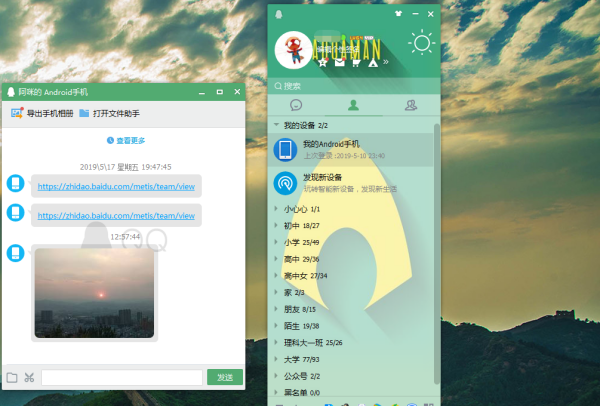The image size is (600, 406).
Task: Open zhidao link just below 19:47:45 timestamp
Action: click(116, 186)
